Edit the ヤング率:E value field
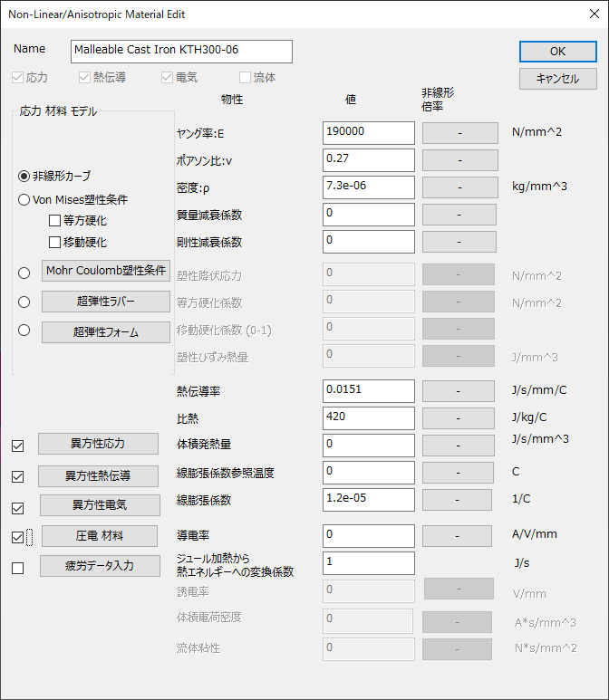 pos(368,132)
